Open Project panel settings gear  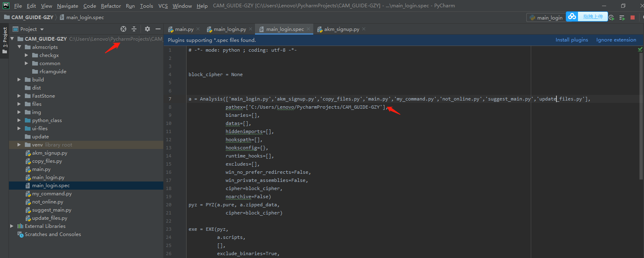pyautogui.click(x=147, y=29)
